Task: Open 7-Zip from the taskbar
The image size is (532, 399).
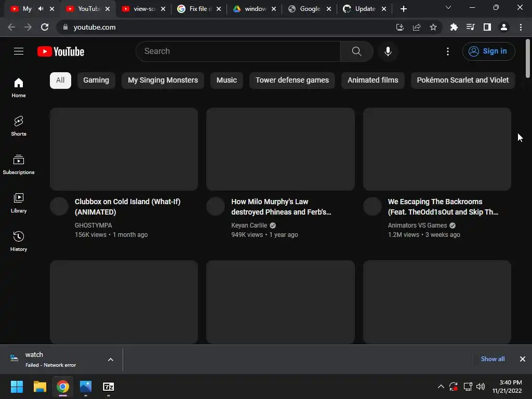Action: click(108, 387)
